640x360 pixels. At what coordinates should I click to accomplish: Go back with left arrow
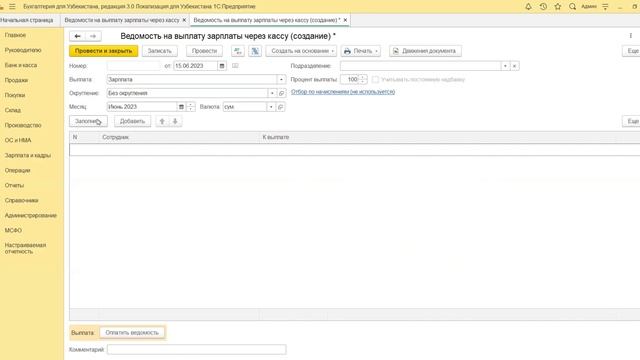click(x=78, y=36)
